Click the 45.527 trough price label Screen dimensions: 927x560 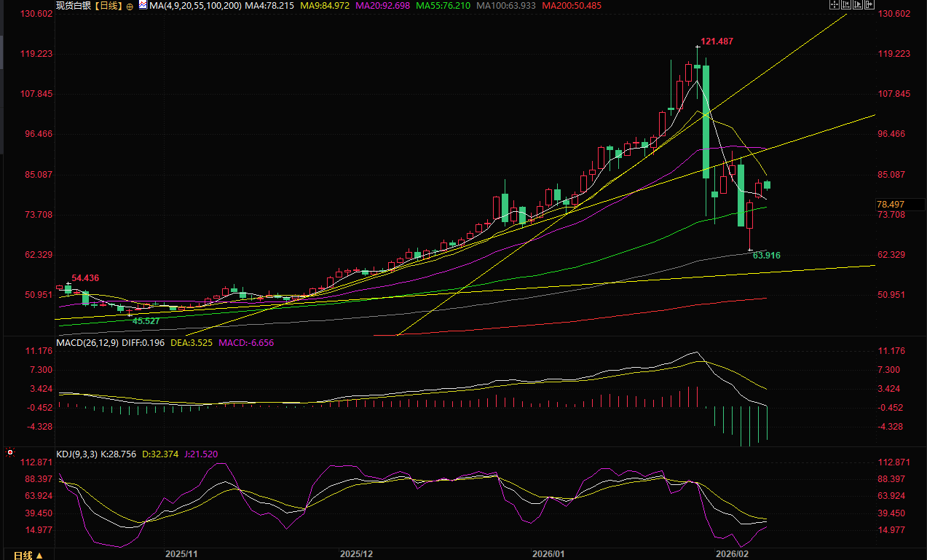tap(146, 321)
